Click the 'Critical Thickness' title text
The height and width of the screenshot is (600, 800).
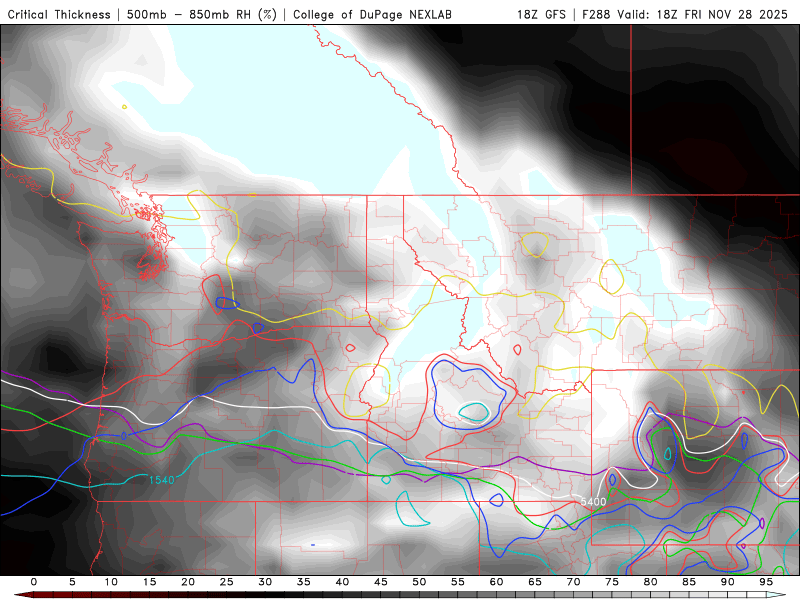click(x=59, y=15)
